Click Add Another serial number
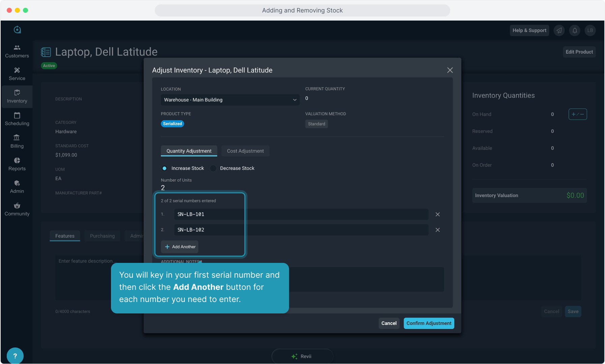Viewport: 605px width, 364px height. [180, 247]
